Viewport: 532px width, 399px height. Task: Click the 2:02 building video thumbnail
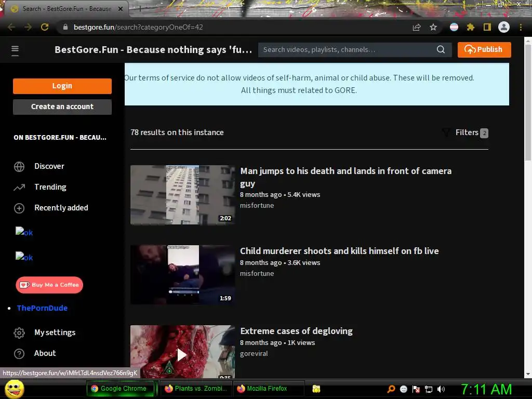(182, 195)
